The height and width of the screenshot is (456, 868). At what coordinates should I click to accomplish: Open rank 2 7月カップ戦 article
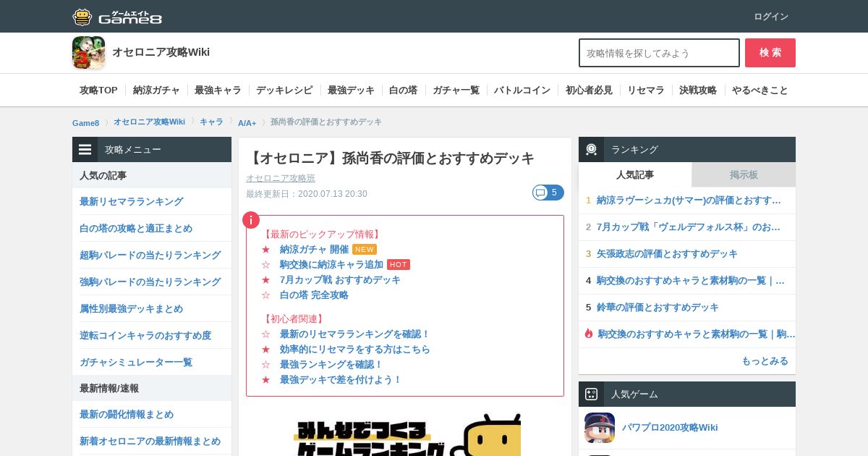pyautogui.click(x=689, y=227)
